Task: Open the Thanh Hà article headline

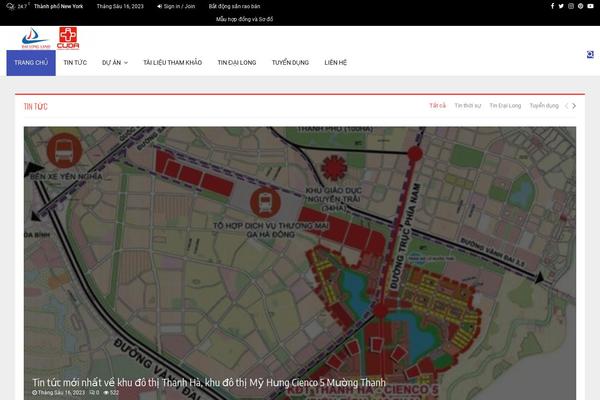Action: click(x=209, y=382)
